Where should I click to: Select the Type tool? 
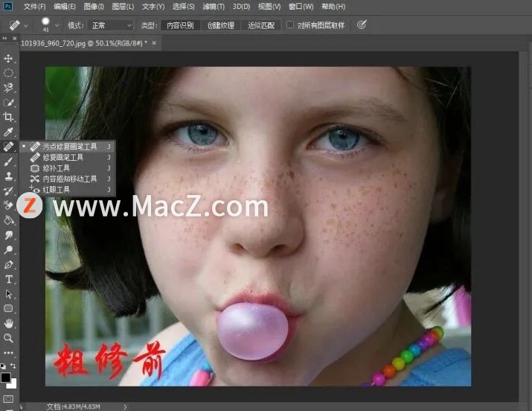click(8, 279)
